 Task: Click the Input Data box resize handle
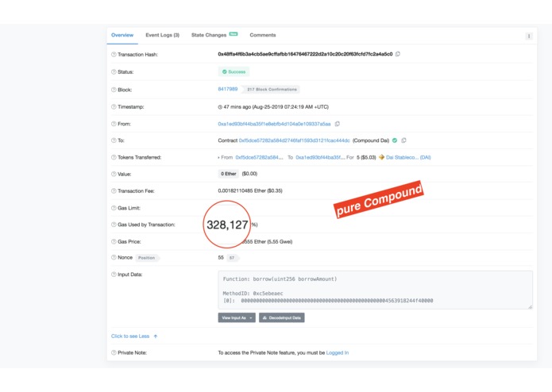pos(531,307)
